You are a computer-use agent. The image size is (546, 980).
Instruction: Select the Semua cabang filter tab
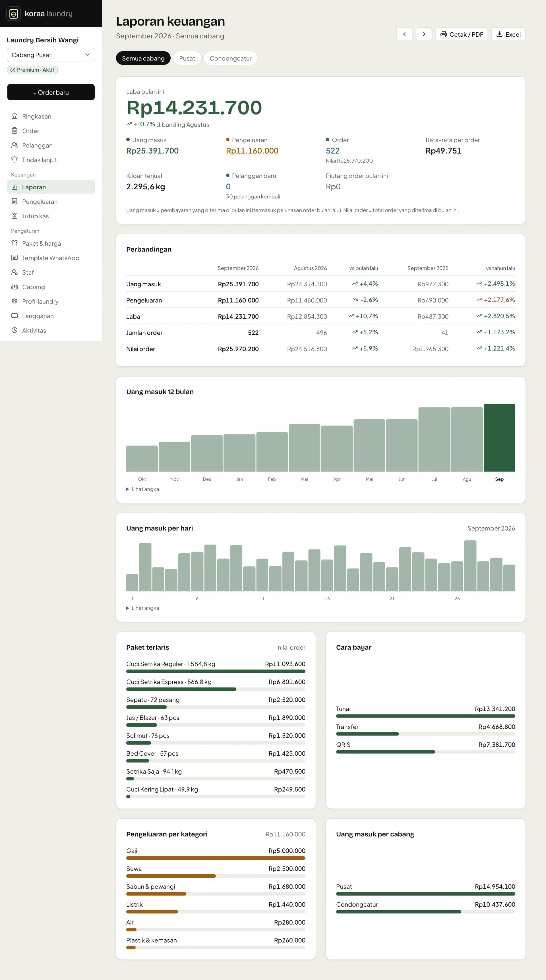pos(143,58)
